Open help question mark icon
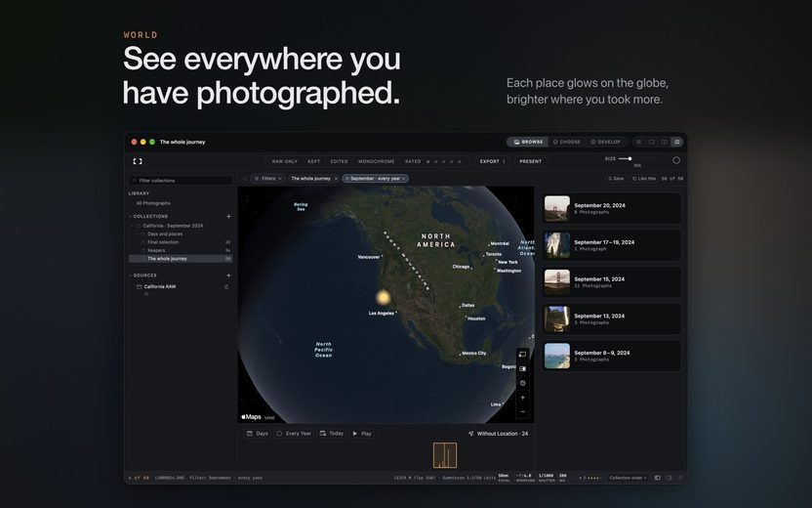The image size is (812, 508). tap(680, 478)
